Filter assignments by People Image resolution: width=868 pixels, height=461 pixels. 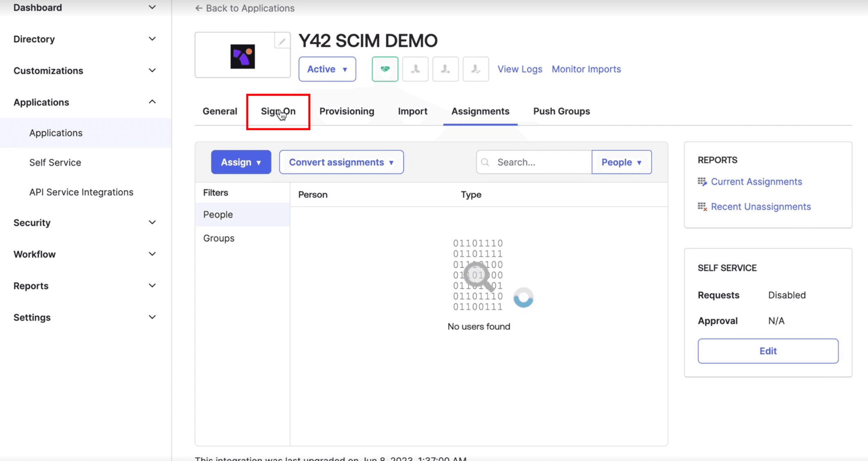pyautogui.click(x=217, y=214)
